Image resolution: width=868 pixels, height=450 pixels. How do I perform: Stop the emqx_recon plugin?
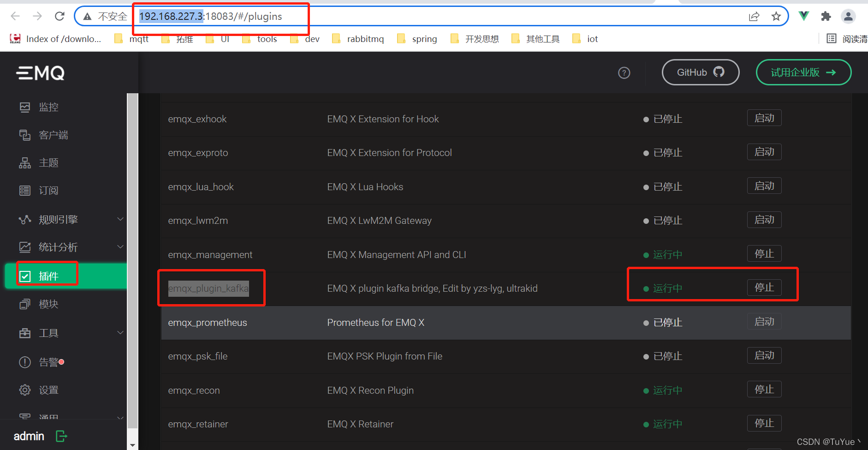coord(764,390)
